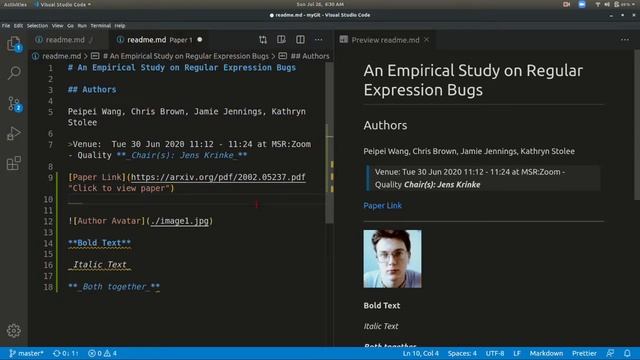The width and height of the screenshot is (640, 360).
Task: Open errors and warnings count
Action: pyautogui.click(x=102, y=353)
